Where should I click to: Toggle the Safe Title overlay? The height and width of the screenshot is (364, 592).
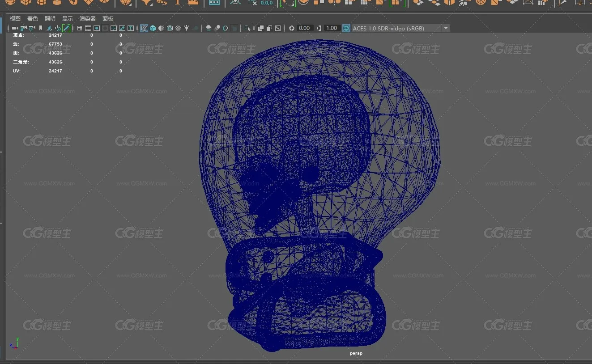tap(131, 28)
